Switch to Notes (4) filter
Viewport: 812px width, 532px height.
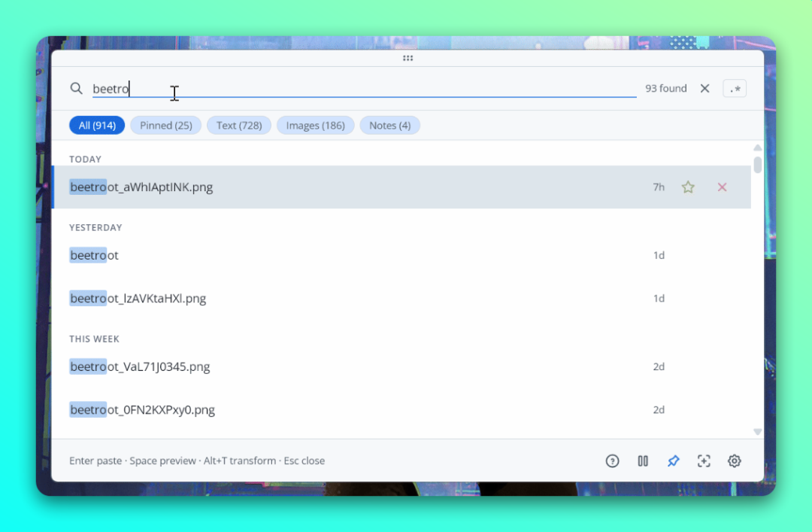tap(389, 126)
